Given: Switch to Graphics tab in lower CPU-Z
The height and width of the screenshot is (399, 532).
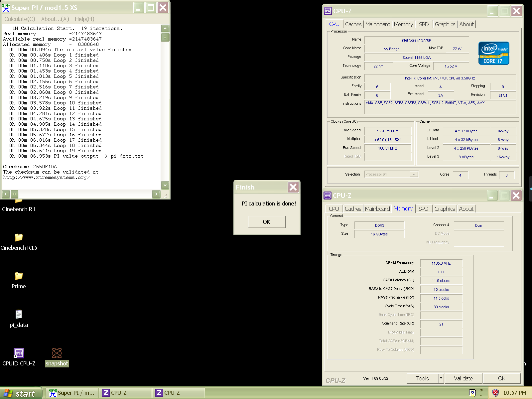Looking at the screenshot, I should coord(445,209).
